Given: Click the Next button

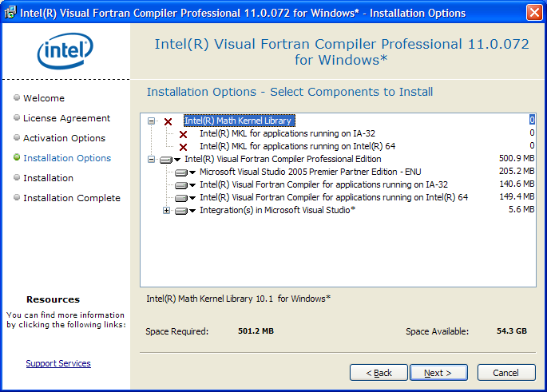Looking at the screenshot, I should point(438,373).
